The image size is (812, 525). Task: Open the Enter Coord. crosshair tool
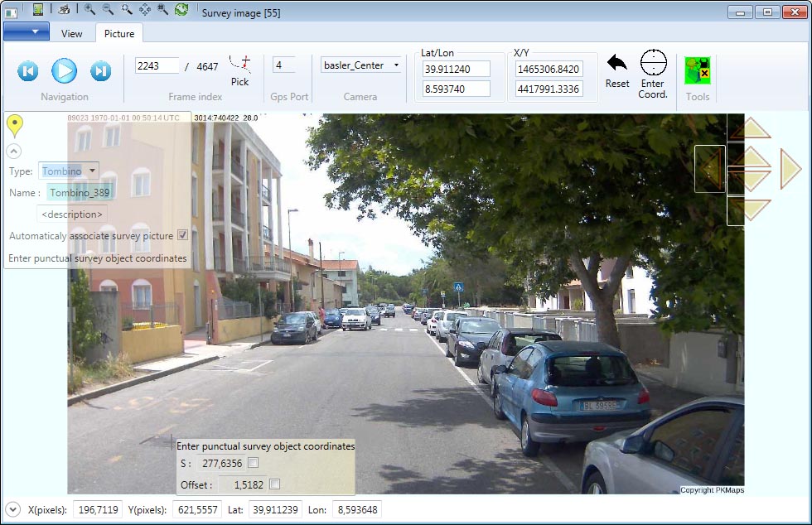point(653,74)
